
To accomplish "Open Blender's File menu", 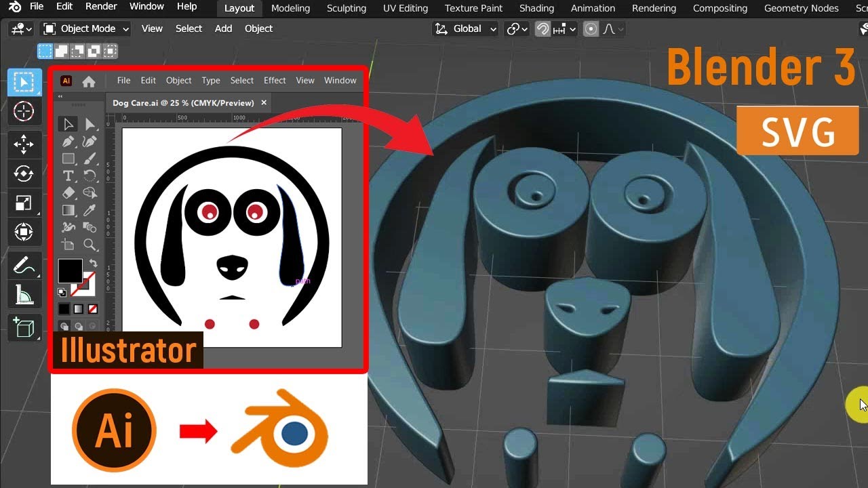I will pos(37,7).
